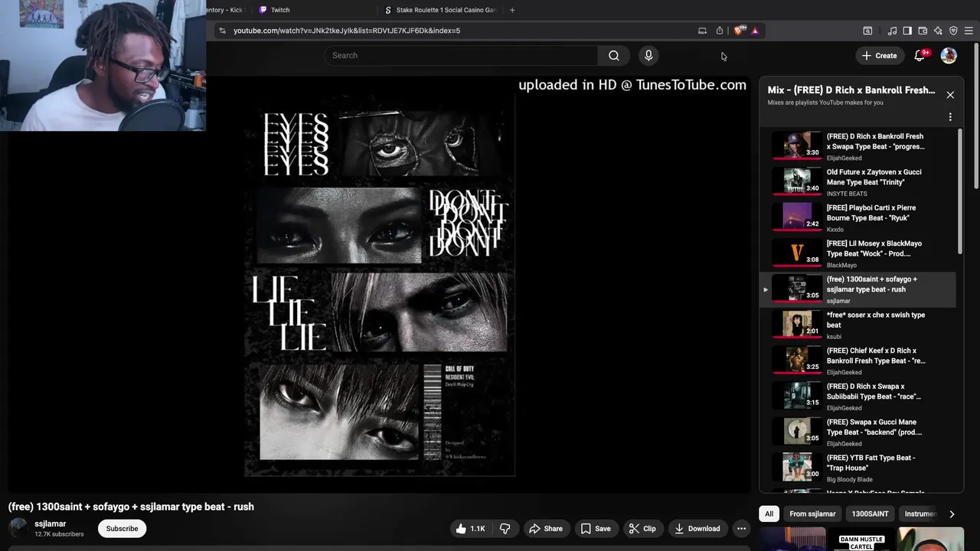Click the Create button
The width and height of the screenshot is (980, 551).
[x=879, y=55]
